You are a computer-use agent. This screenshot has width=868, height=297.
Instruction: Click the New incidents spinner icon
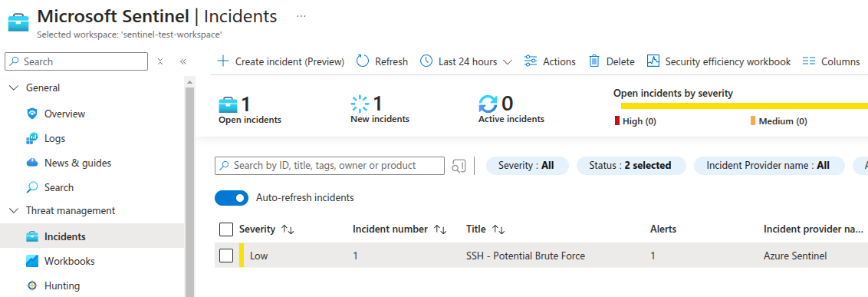click(x=360, y=104)
